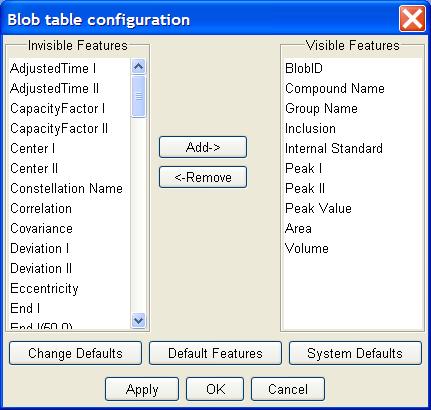
Task: Click the <-Remove button
Action: pos(203,177)
